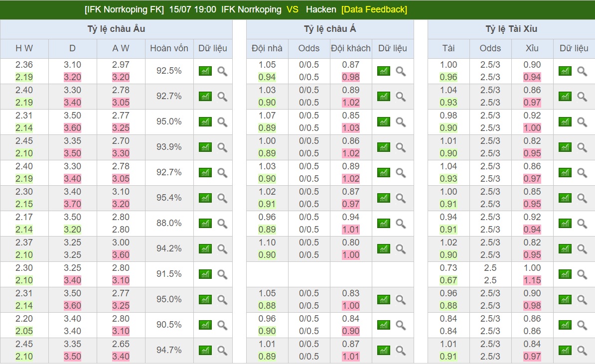595x364 pixels.
Task: Click magnifier icon in the 93.9% payout row
Action: click(x=222, y=147)
